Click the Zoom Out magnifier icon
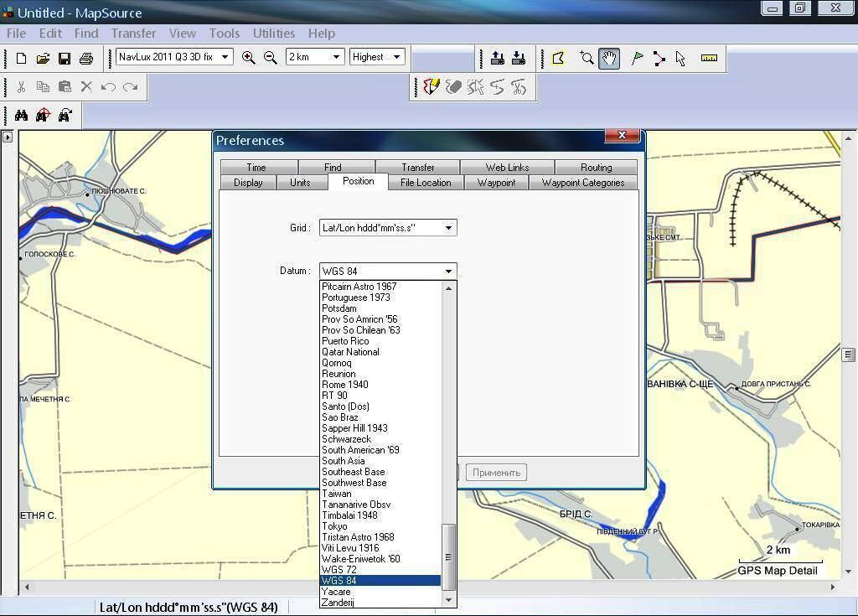 (x=270, y=57)
